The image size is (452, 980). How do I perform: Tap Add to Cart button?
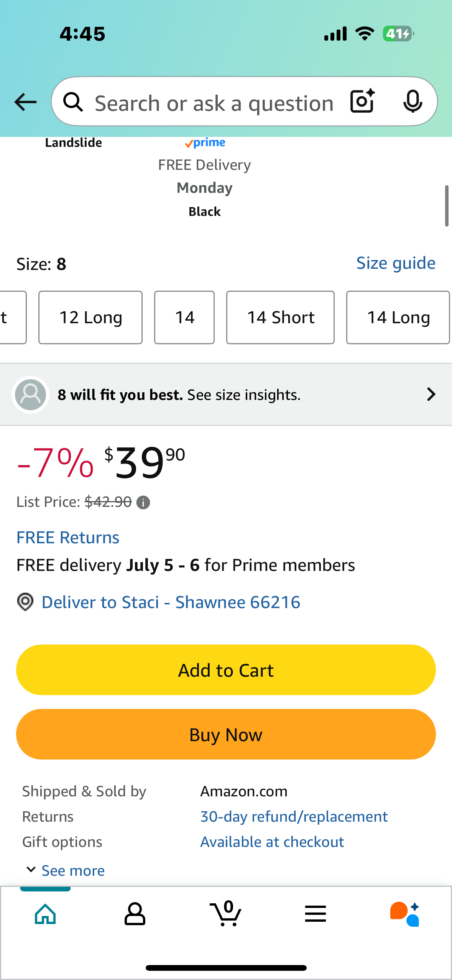tap(226, 670)
